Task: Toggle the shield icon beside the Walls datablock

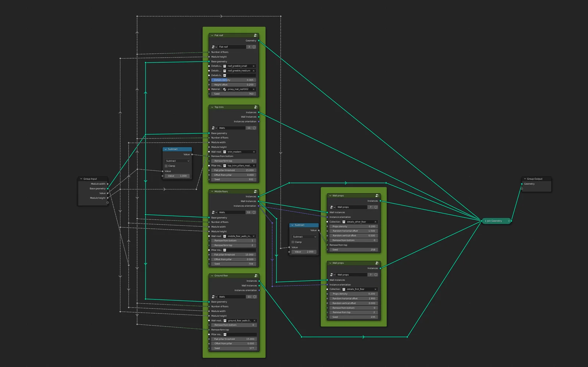Action: [254, 128]
